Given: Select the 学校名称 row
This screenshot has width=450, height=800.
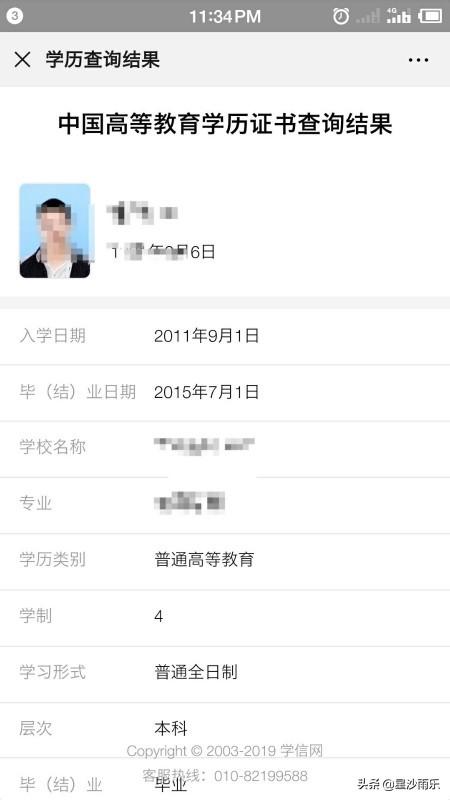Looking at the screenshot, I should pos(225,449).
